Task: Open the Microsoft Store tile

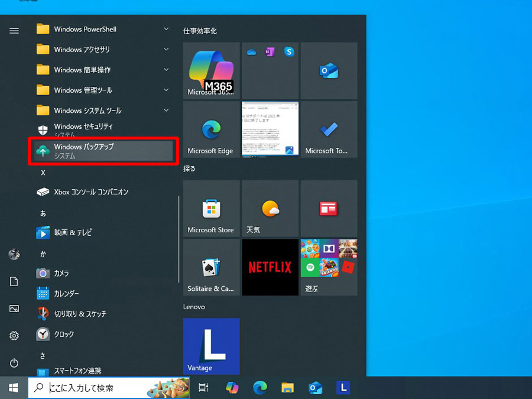Action: click(211, 208)
